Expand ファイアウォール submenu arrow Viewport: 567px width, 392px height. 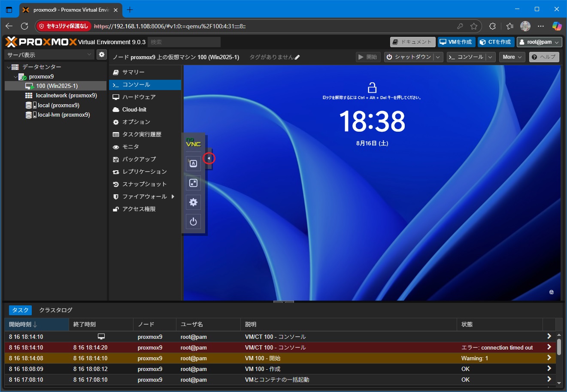173,196
